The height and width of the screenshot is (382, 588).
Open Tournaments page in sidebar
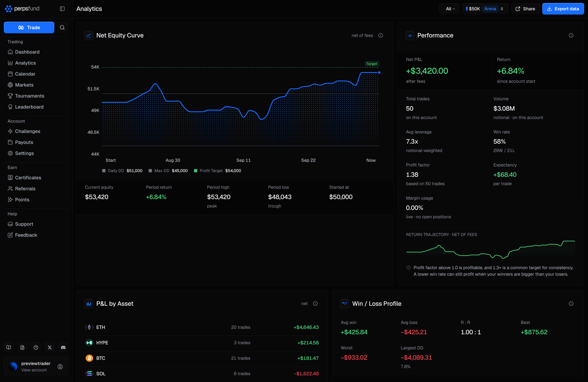click(x=36, y=96)
